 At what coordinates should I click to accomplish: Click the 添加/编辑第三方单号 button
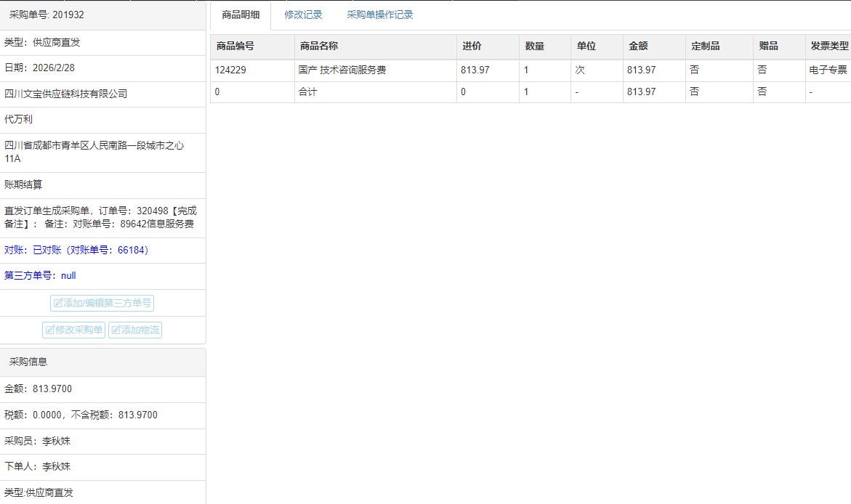click(102, 303)
